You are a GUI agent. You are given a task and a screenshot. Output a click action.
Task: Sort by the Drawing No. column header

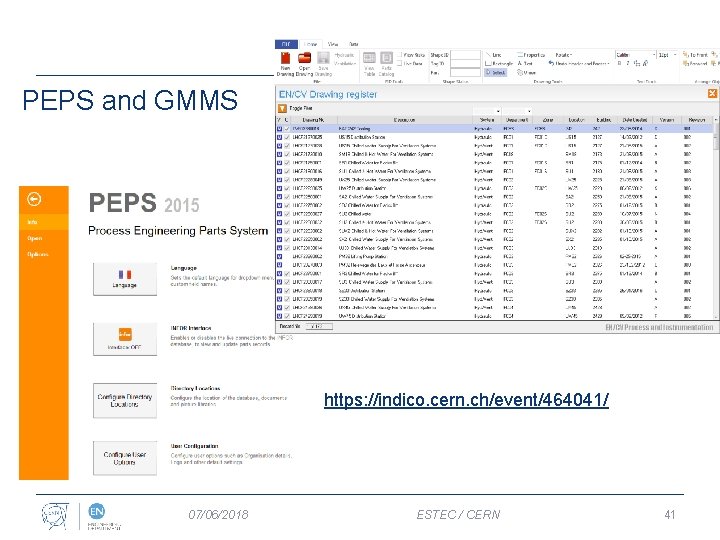[x=314, y=120]
